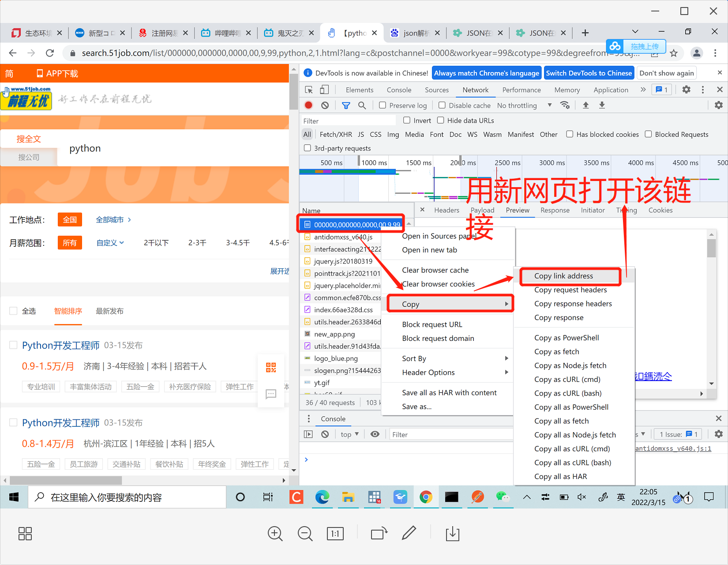Zoom in image viewer magnifier plus

(275, 534)
